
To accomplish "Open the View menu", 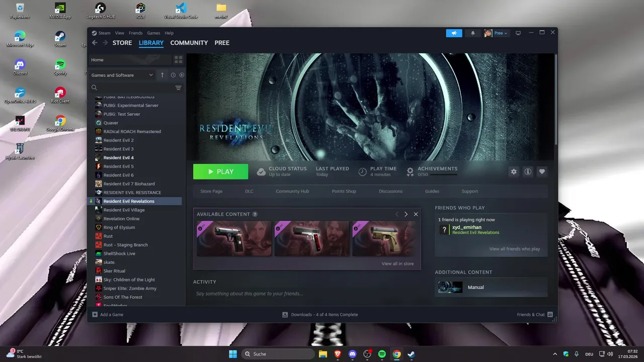I will click(x=119, y=33).
